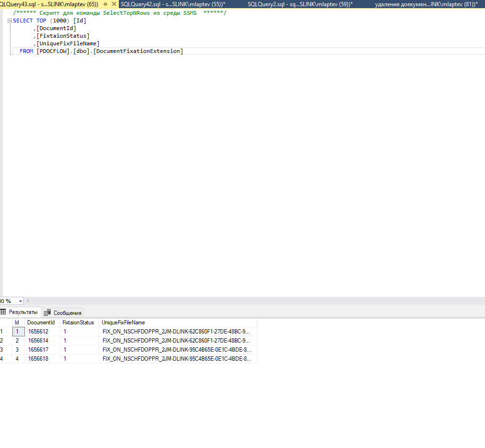Viewport: 485px width, 448px height.
Task: Click FixtaionStatus cell in row 1656618
Action: pos(79,359)
